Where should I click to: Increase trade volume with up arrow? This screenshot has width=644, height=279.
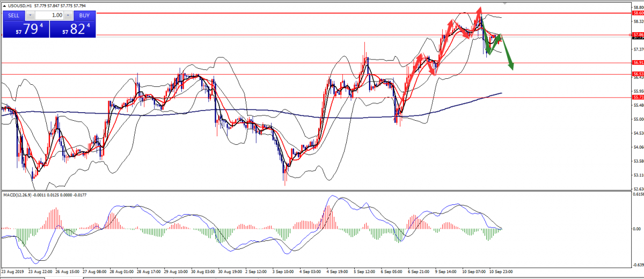click(68, 16)
